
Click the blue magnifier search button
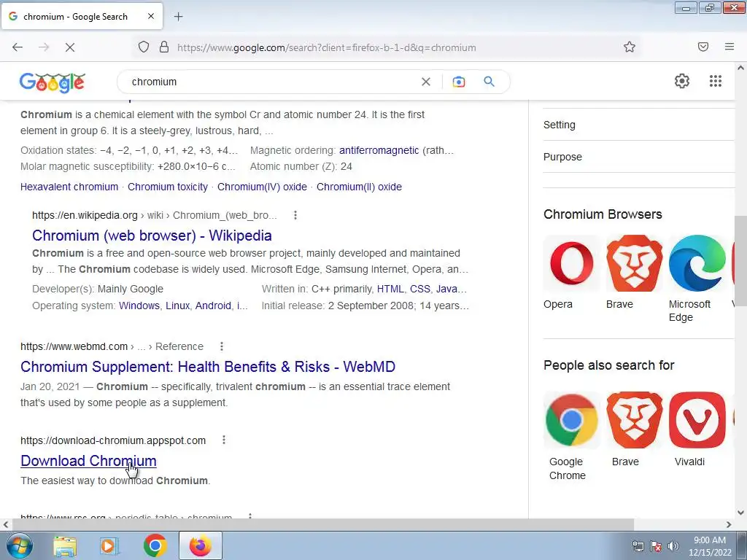point(489,82)
